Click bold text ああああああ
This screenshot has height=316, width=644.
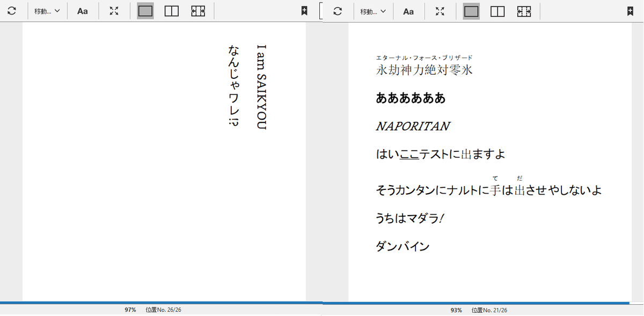point(411,98)
